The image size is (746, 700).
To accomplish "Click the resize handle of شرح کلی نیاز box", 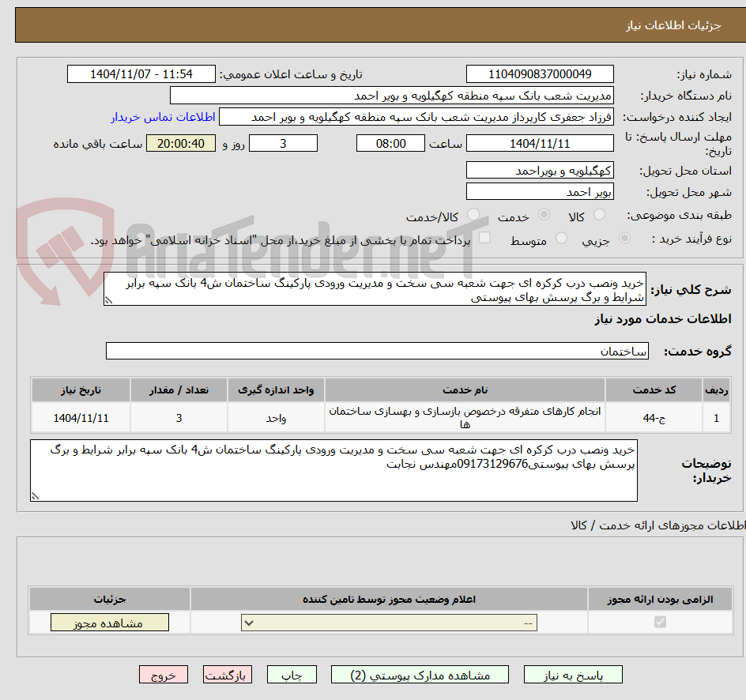I will 108,300.
